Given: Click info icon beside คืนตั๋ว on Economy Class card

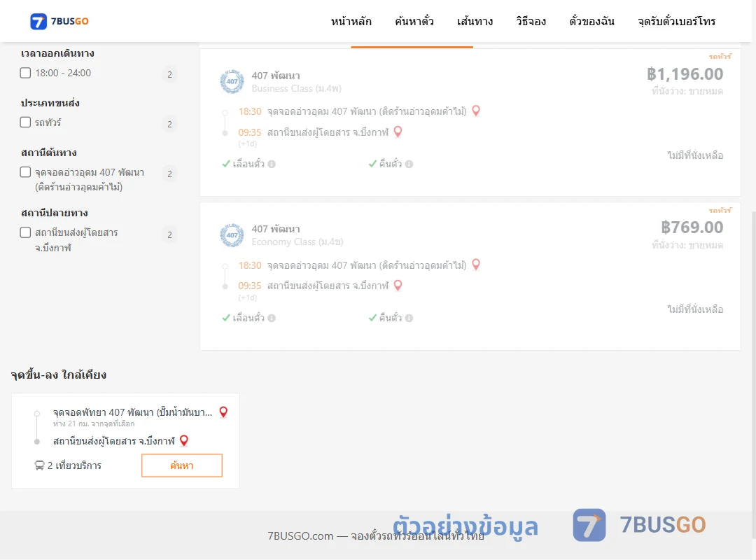Looking at the screenshot, I should (409, 318).
